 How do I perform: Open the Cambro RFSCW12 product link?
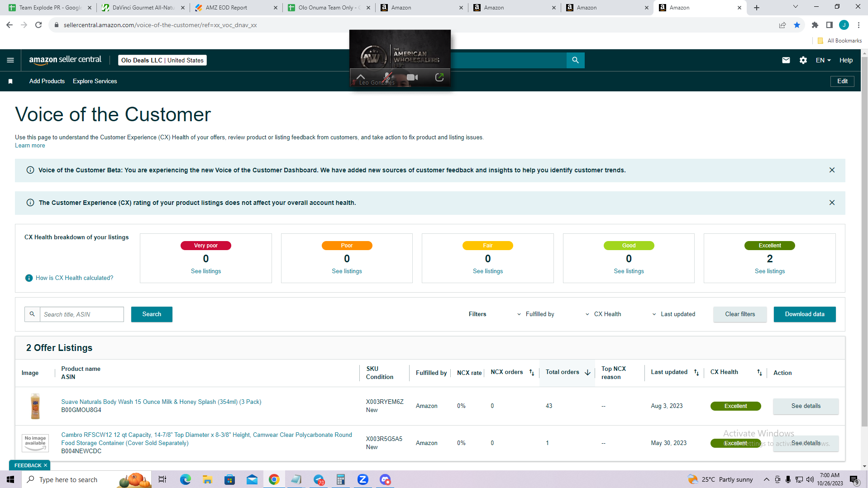206,439
